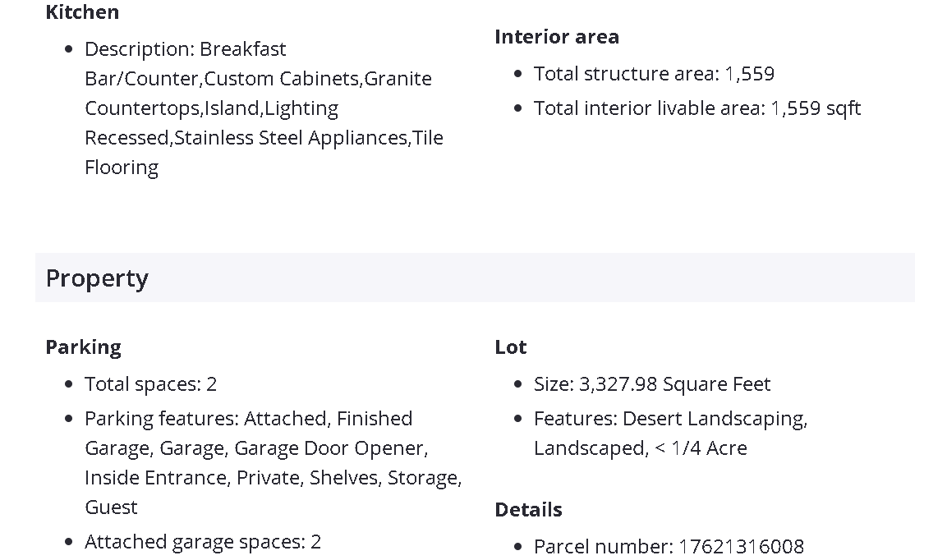The height and width of the screenshot is (560, 947).
Task: Click the Kitchen heading
Action: click(82, 12)
